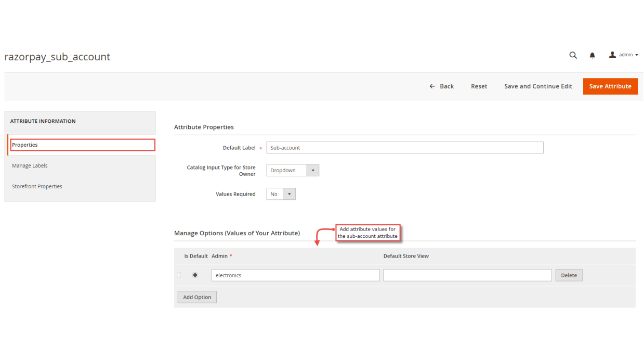Click the Reset button

coord(479,86)
